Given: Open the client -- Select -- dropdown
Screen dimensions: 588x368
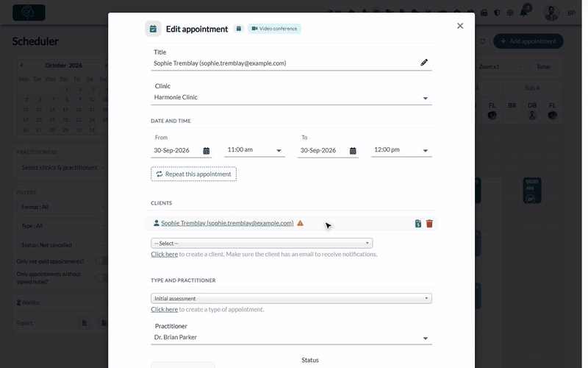Looking at the screenshot, I should 262,244.
